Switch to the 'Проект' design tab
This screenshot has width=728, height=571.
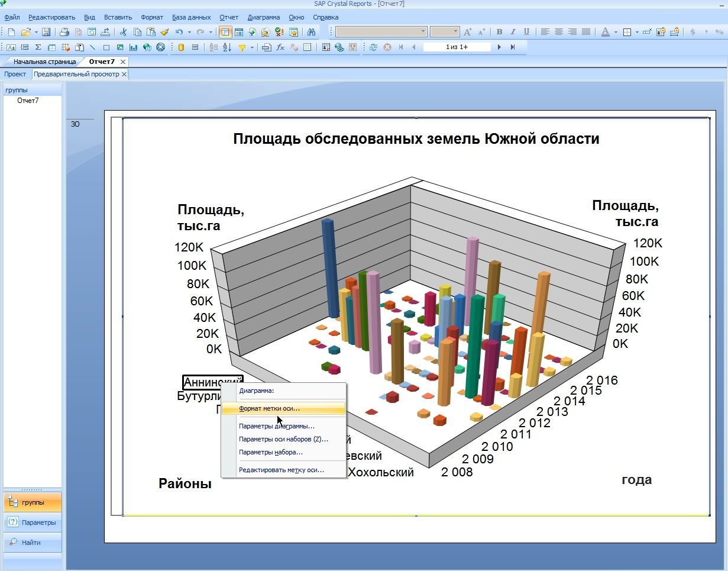(x=15, y=74)
